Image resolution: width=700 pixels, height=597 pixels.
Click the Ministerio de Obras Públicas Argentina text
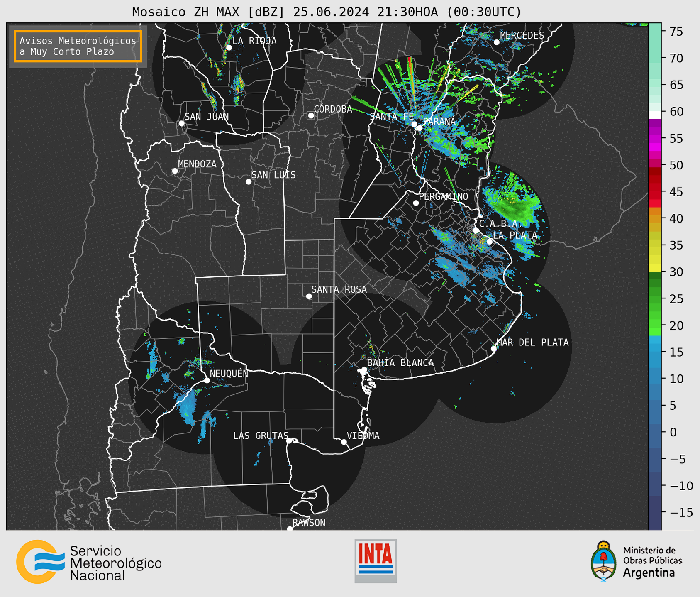[x=652, y=562]
